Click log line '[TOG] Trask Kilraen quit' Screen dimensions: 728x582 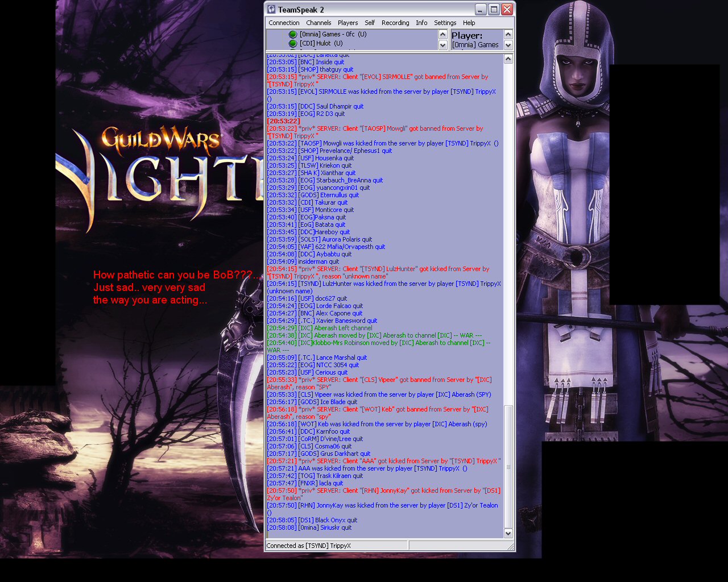315,476
